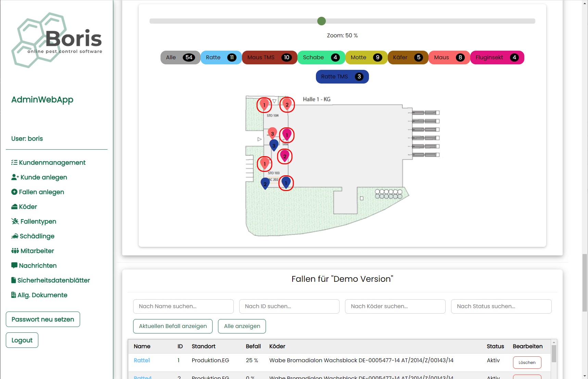Show all traps with Alle filter
588x379 pixels.
pyautogui.click(x=180, y=58)
